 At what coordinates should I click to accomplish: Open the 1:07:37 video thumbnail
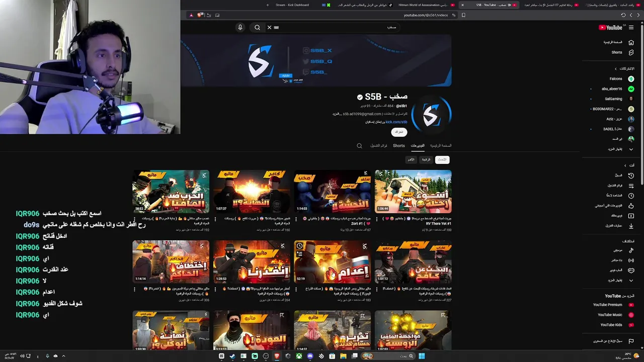(x=252, y=192)
